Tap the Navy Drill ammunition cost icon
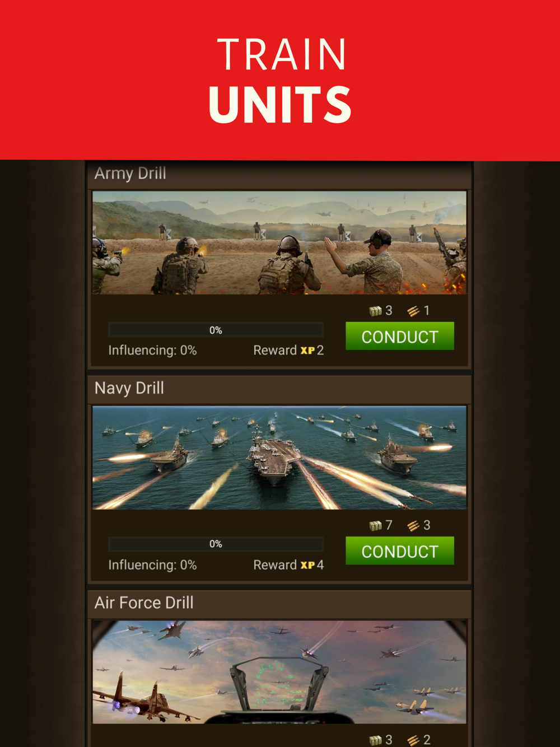The width and height of the screenshot is (560, 747). tap(413, 525)
